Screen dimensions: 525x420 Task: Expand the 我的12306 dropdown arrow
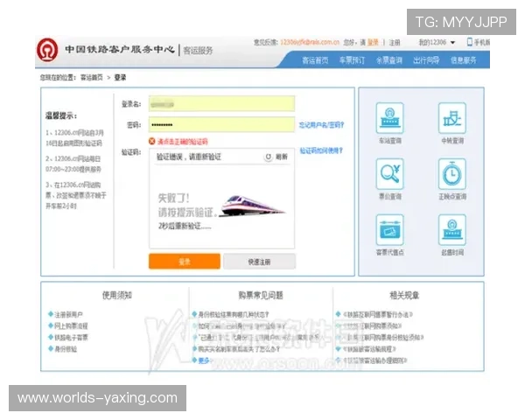(452, 43)
